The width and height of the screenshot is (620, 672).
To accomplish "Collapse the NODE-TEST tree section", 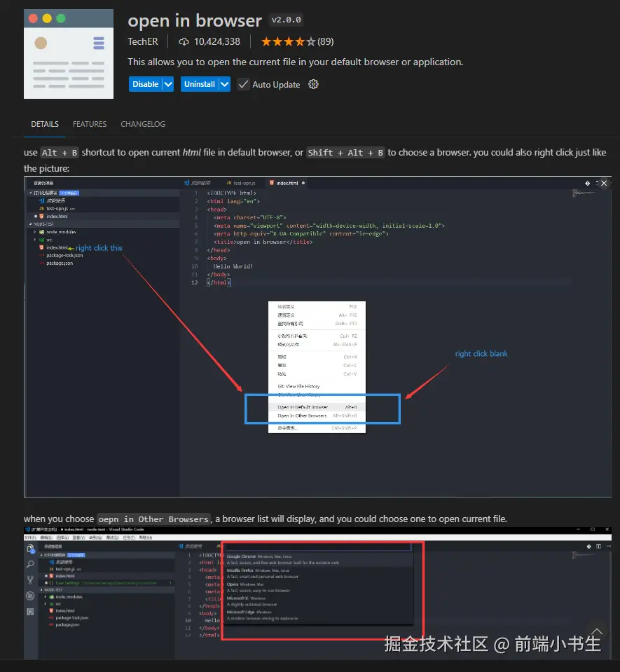I will point(31,224).
